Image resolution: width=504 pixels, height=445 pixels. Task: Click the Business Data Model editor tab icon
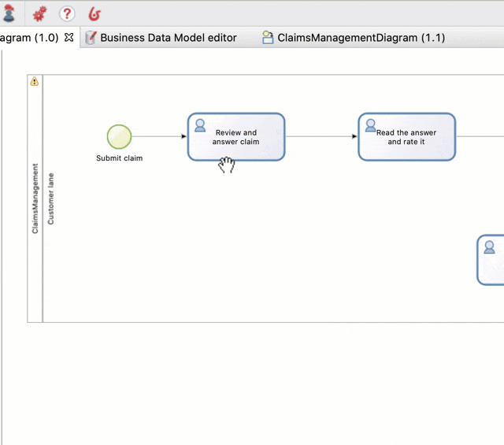point(91,37)
